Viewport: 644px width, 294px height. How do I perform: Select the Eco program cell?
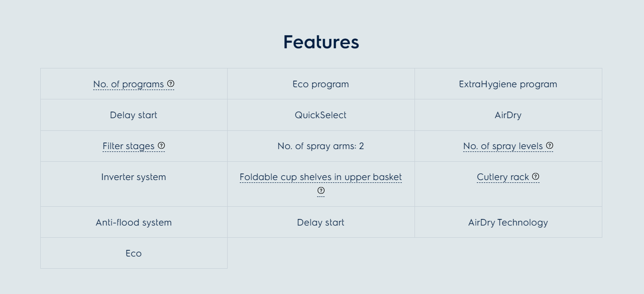[321, 84]
